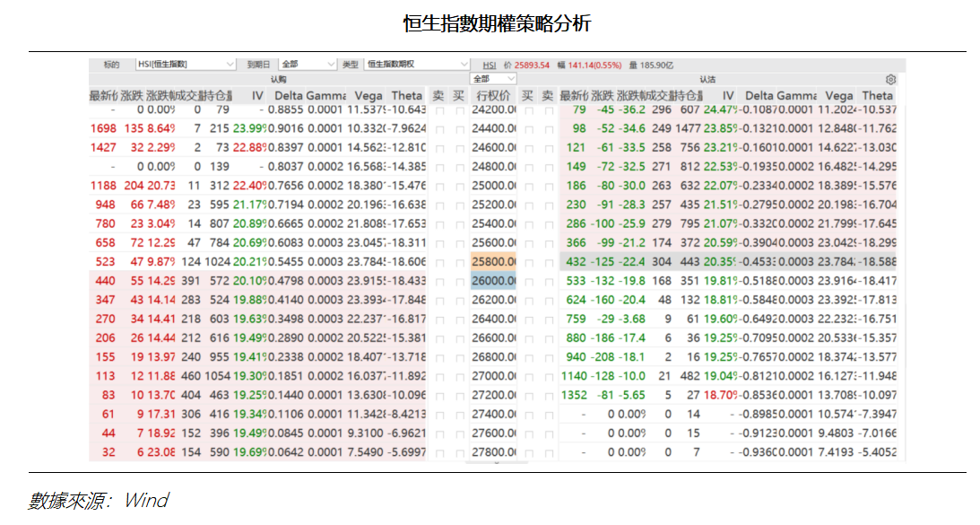Viewport: 980px width, 525px height.
Task: Click the put price 940 in 26800 row
Action: tap(576, 357)
